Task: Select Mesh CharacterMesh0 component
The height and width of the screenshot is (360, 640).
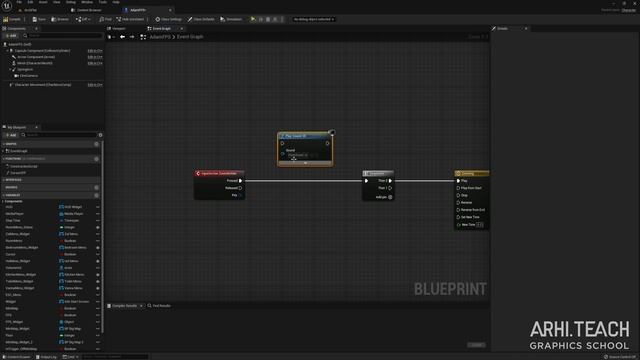Action: (35, 63)
